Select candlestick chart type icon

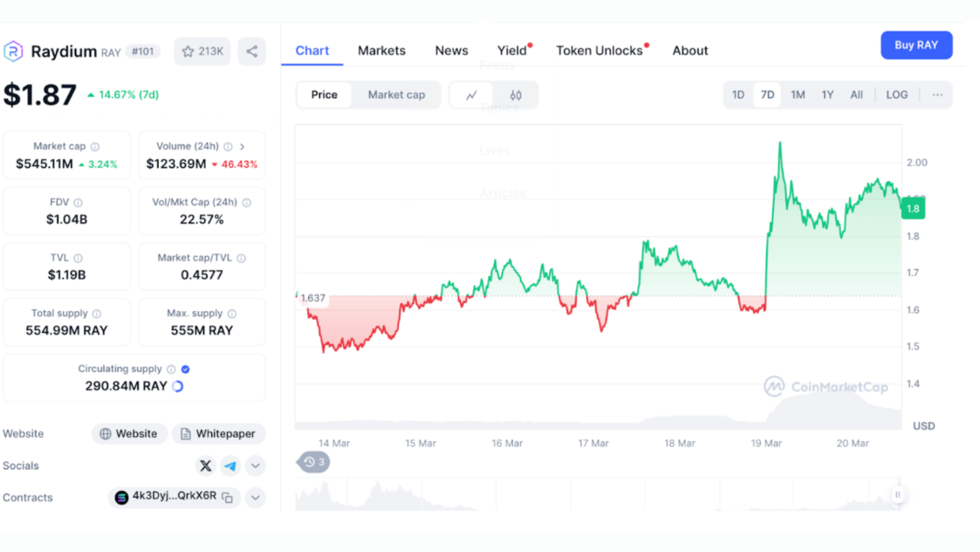pyautogui.click(x=515, y=95)
